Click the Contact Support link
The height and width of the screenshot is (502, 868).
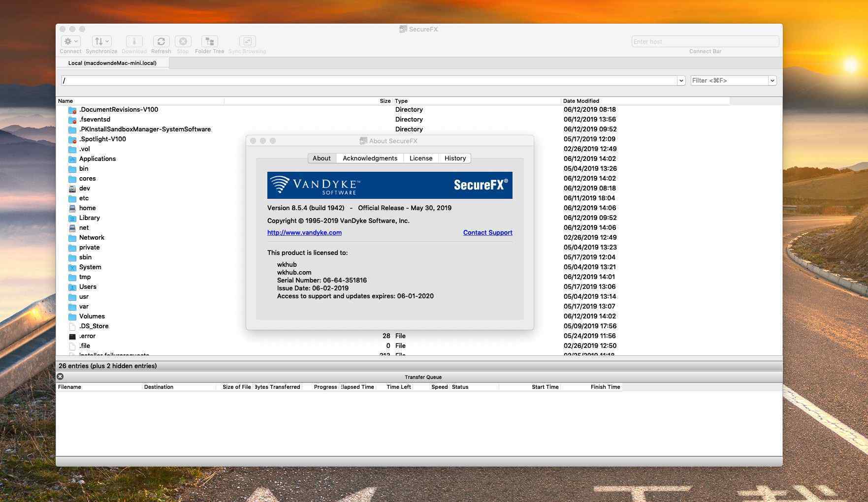coord(488,232)
